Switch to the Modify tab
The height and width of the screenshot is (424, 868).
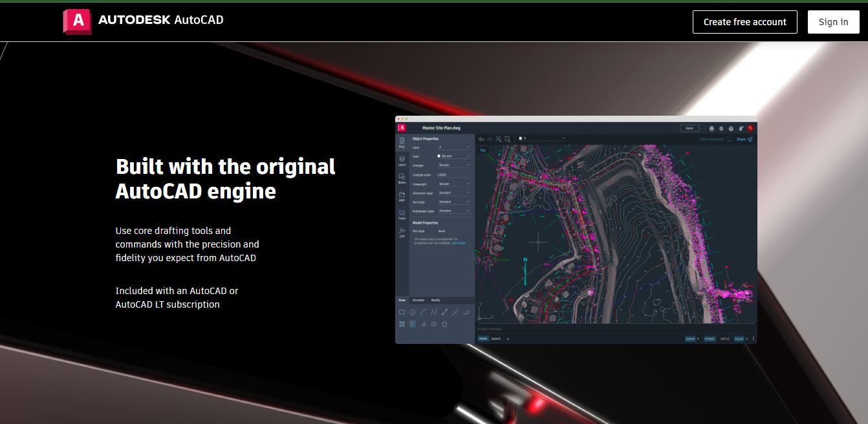click(436, 301)
